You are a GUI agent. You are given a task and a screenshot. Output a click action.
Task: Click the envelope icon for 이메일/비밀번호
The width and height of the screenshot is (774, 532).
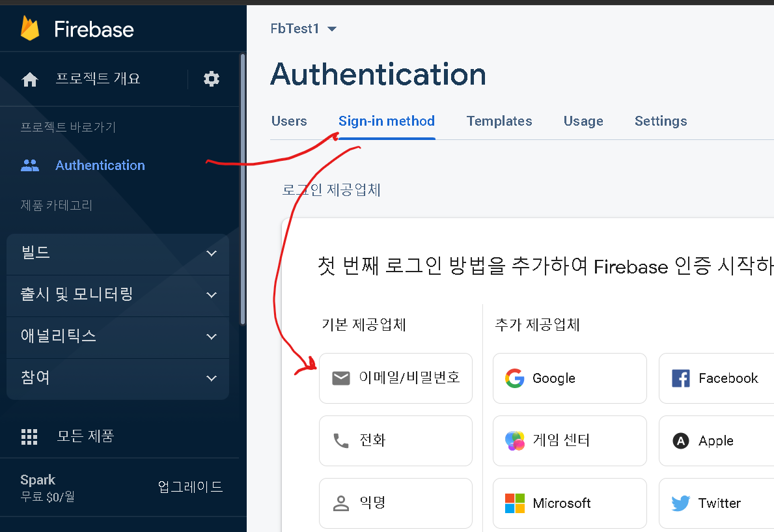341,378
